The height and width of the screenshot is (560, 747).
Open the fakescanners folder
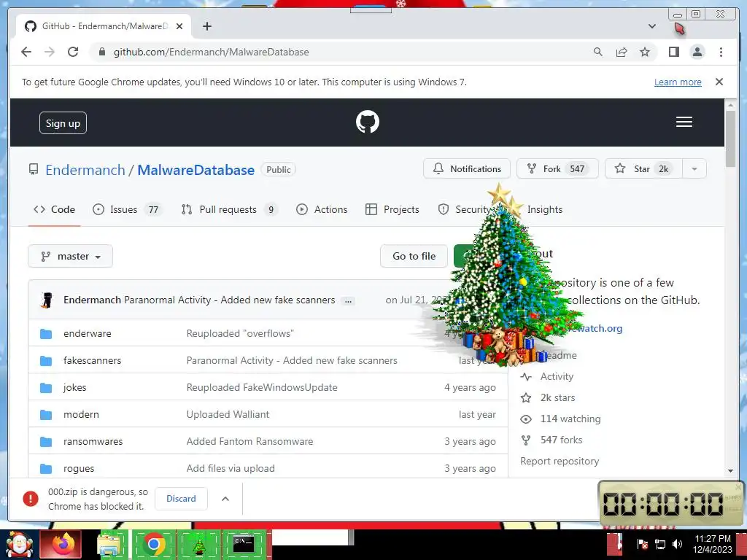[x=92, y=360]
